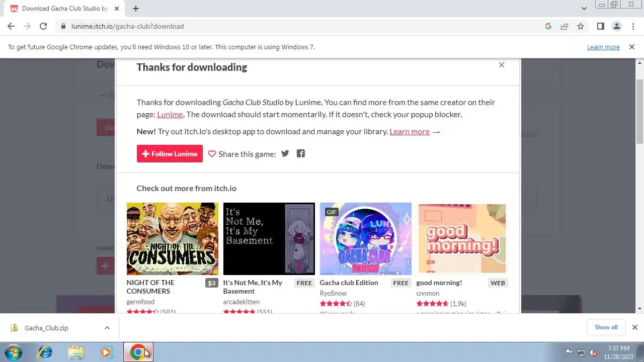644x362 pixels.
Task: Click the scrollbar down arrow
Action: pos(640,309)
